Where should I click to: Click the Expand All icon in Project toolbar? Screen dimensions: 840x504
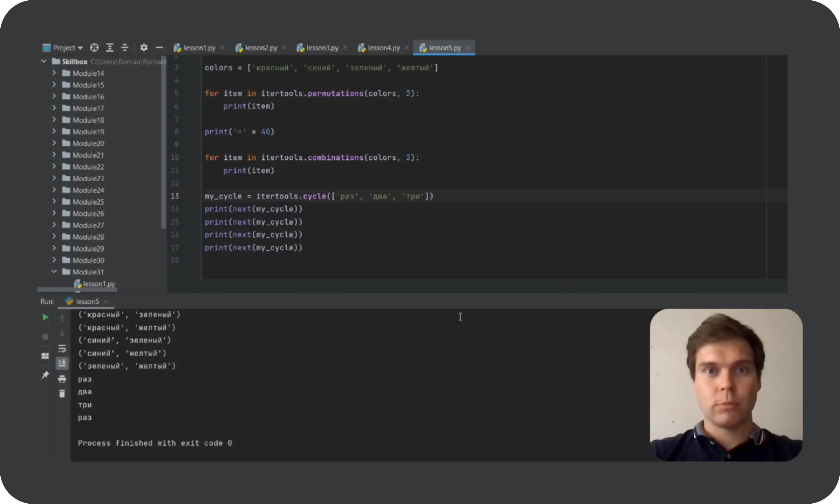[110, 48]
